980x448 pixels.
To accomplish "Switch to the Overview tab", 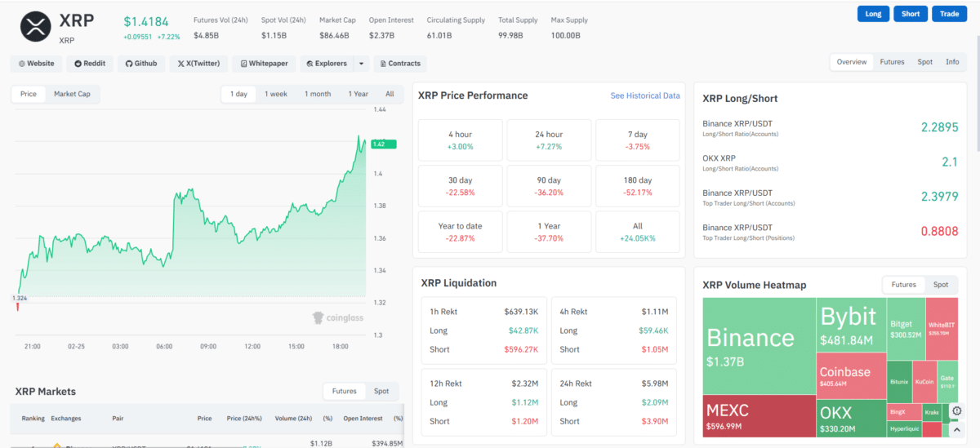I will click(x=852, y=62).
